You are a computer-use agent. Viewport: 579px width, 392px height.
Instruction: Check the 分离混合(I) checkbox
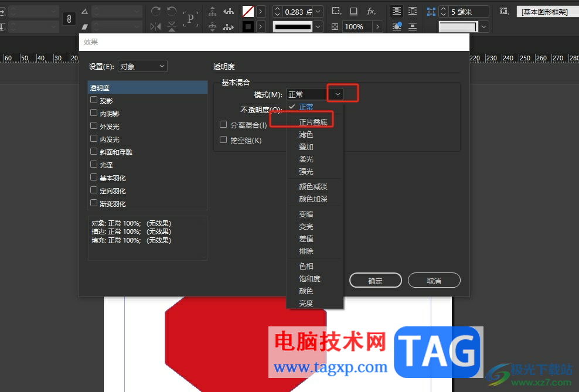coord(223,124)
